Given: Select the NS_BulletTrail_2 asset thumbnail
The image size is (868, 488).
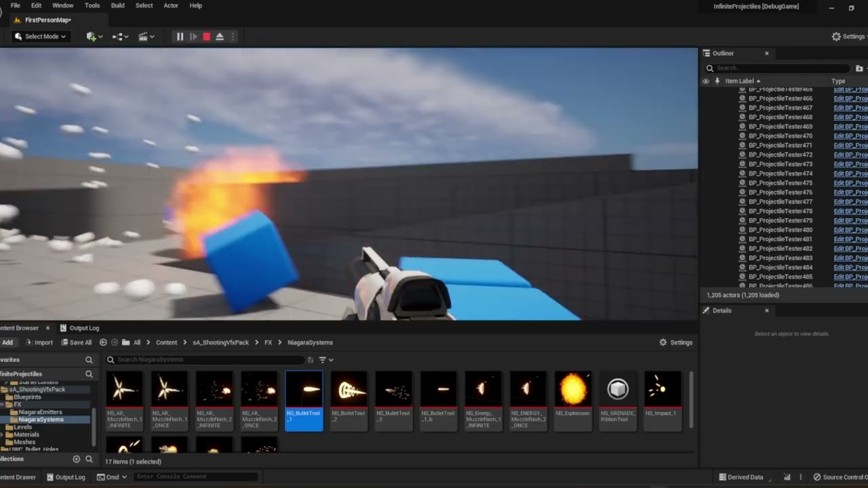Looking at the screenshot, I should pos(349,401).
